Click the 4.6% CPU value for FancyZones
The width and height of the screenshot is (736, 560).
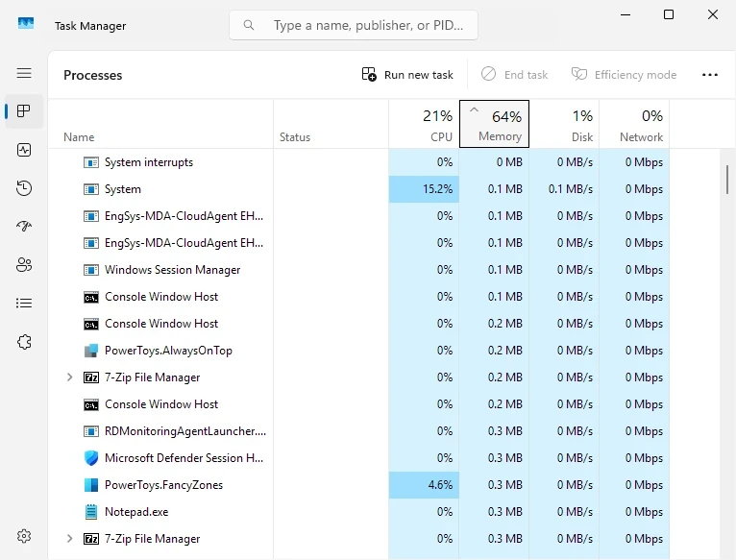pos(424,485)
